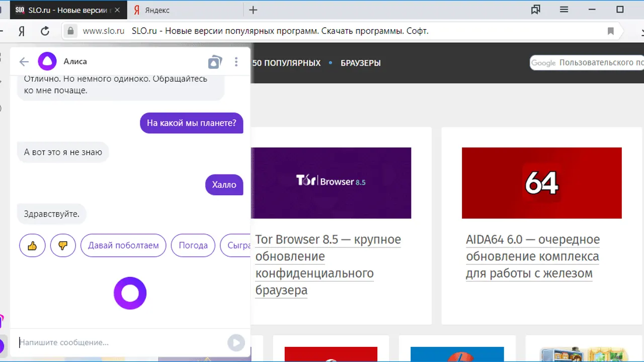Click the send message arrow button
The height and width of the screenshot is (362, 644).
click(235, 343)
